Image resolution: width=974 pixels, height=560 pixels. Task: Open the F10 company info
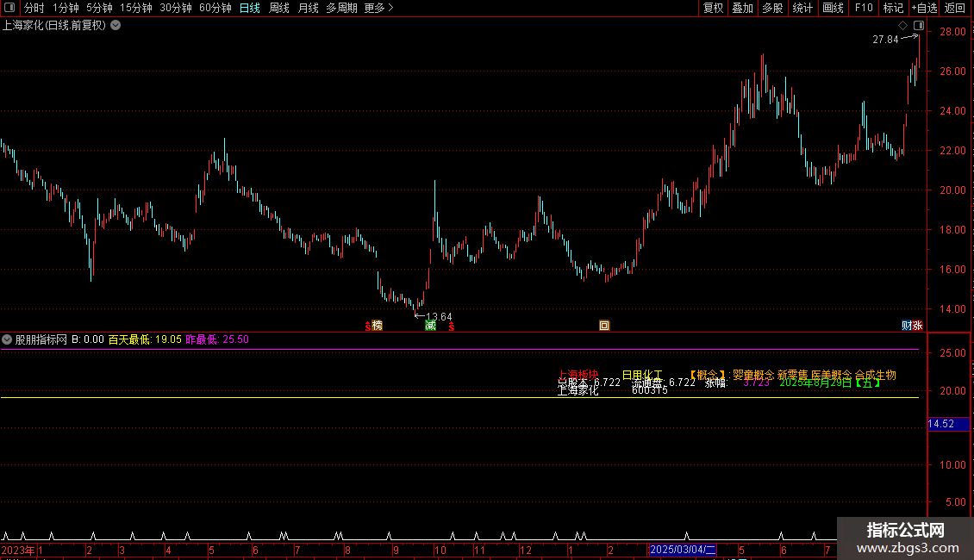(x=864, y=8)
